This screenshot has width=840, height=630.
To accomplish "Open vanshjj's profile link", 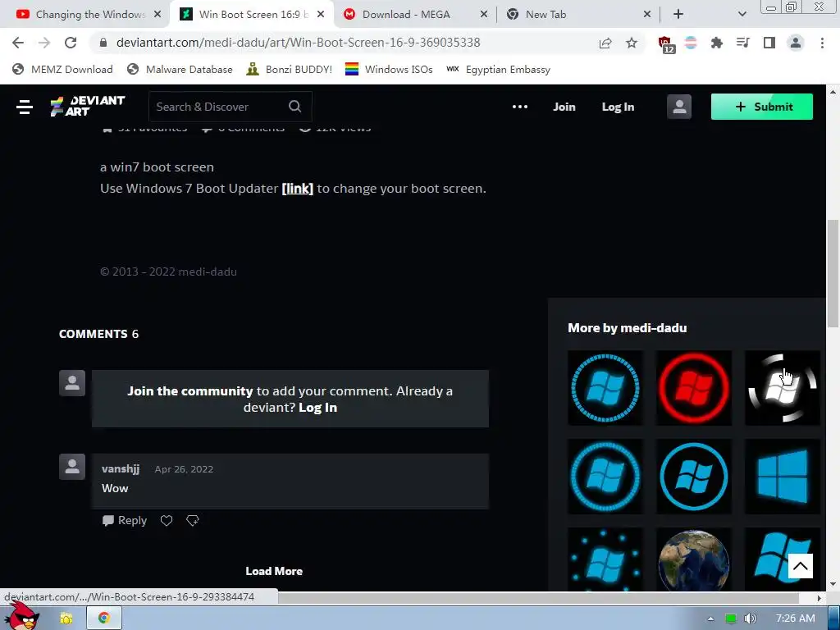I will 121,468.
